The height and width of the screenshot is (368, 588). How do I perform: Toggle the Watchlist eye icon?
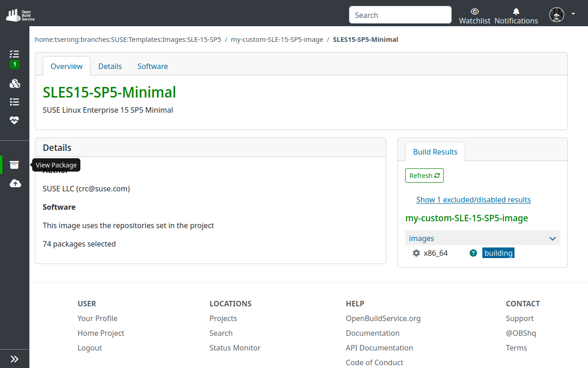475,11
